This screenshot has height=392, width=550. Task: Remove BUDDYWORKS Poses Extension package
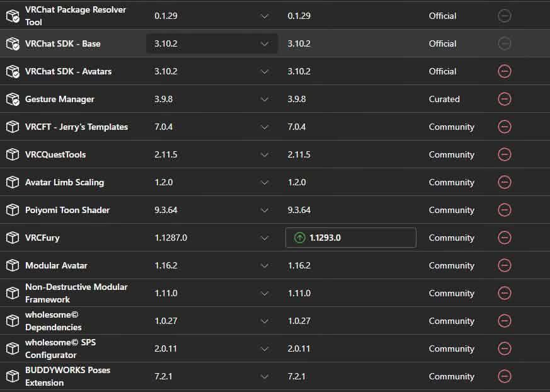[505, 376]
